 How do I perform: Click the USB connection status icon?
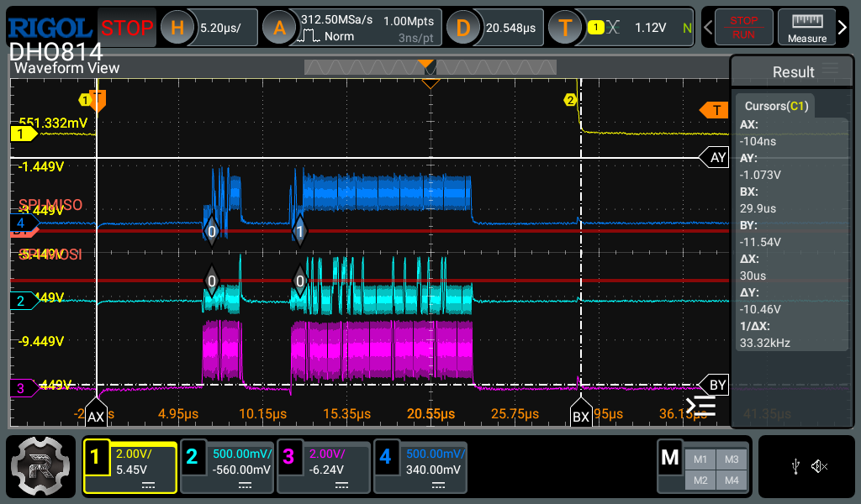tap(795, 467)
